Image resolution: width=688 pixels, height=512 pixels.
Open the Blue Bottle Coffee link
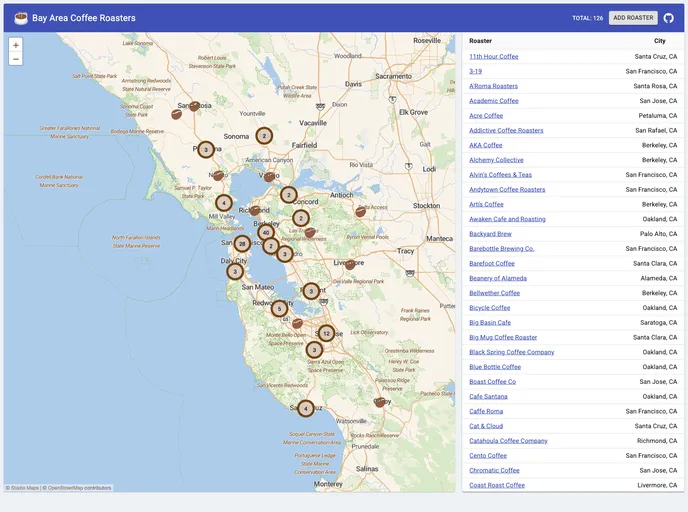[495, 367]
